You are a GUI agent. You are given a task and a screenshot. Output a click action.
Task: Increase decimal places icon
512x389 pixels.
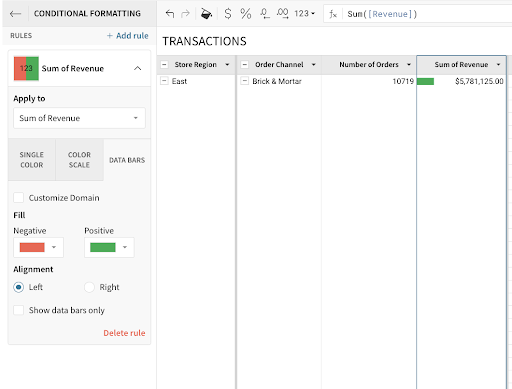[282, 14]
